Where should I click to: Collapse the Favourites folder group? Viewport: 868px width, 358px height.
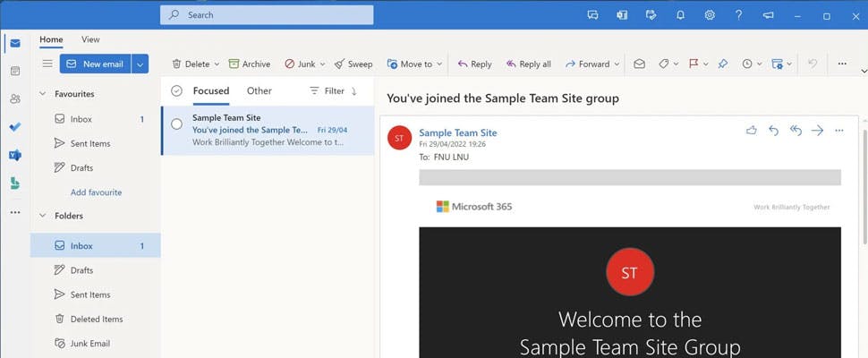41,94
